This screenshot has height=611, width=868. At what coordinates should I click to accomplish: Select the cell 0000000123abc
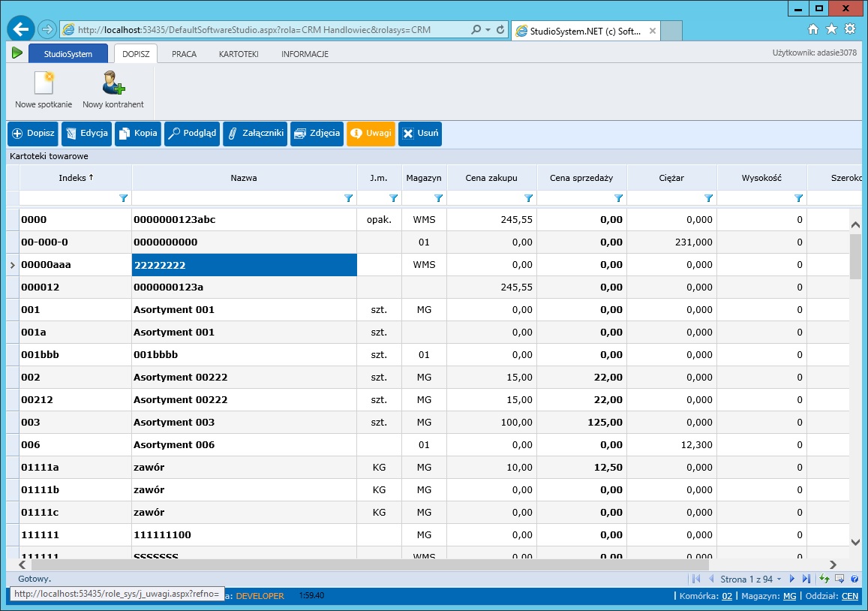click(x=244, y=220)
